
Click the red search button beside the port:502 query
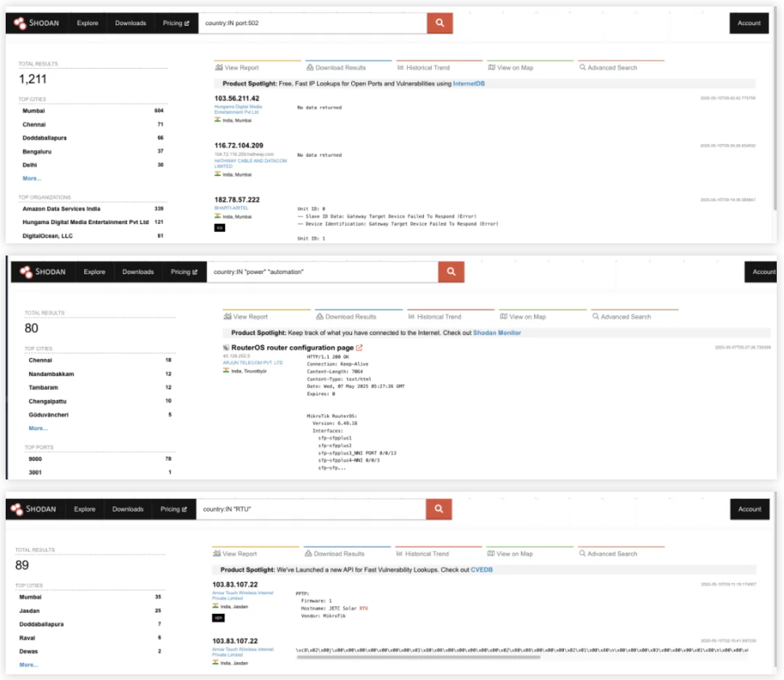point(439,23)
